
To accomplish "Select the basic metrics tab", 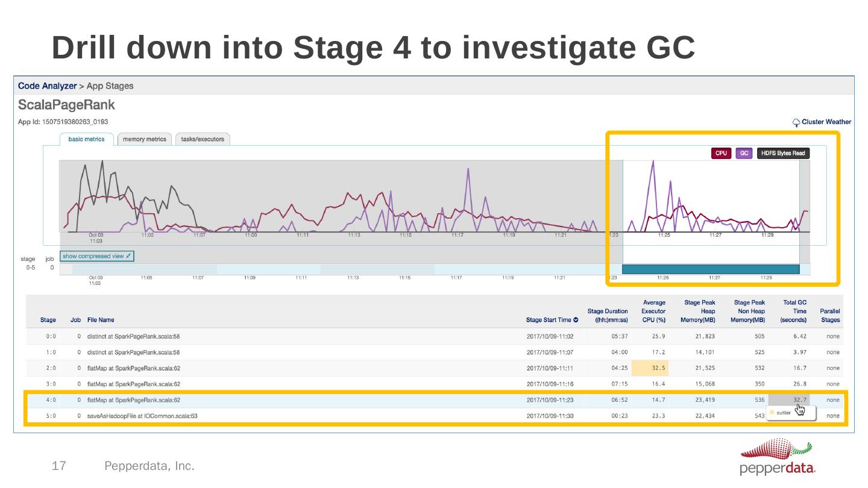I will (86, 139).
